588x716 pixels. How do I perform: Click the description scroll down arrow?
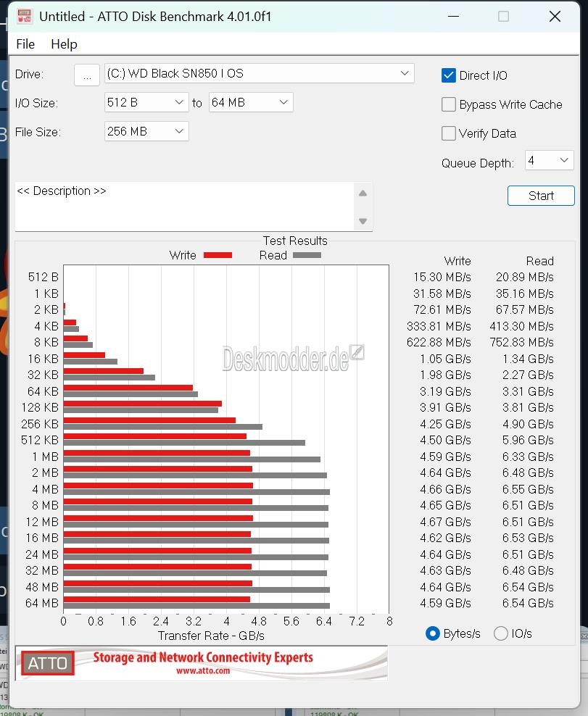pos(363,221)
